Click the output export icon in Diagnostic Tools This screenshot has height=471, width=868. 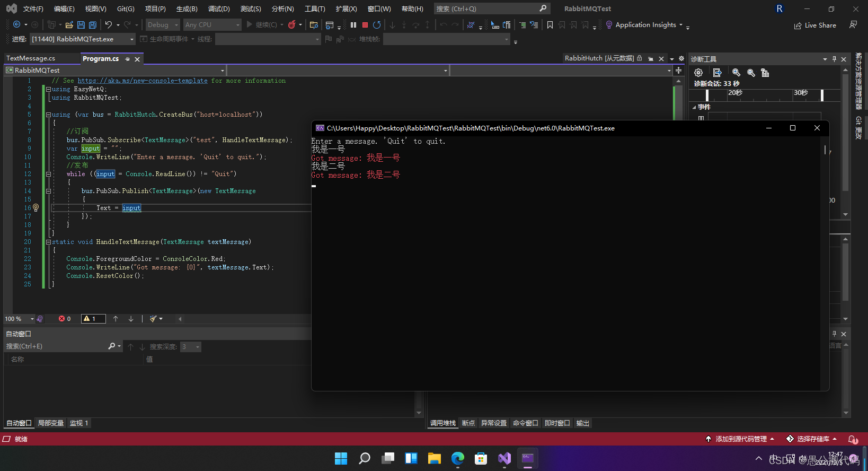pos(718,73)
